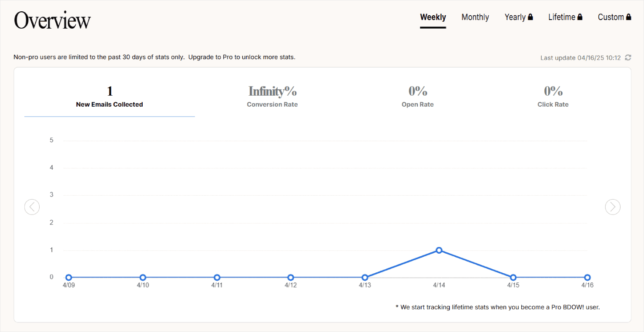Click the Weekly tab label
Image resolution: width=644 pixels, height=332 pixels.
click(433, 17)
